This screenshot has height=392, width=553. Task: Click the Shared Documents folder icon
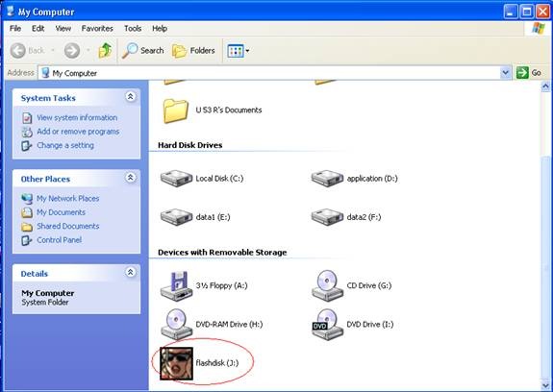[27, 227]
